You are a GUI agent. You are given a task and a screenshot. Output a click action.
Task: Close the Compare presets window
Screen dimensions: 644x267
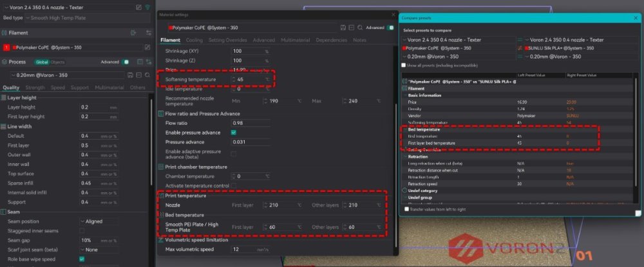636,18
